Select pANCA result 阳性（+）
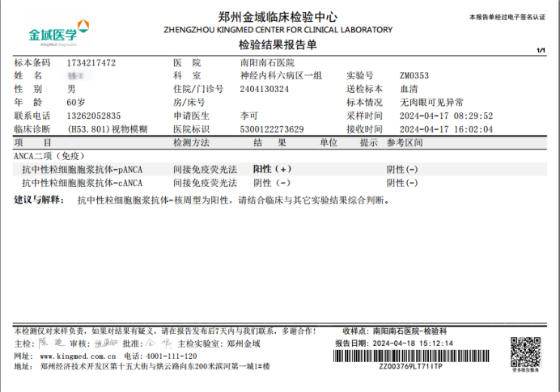Image resolution: width=560 pixels, height=392 pixels. click(x=272, y=169)
